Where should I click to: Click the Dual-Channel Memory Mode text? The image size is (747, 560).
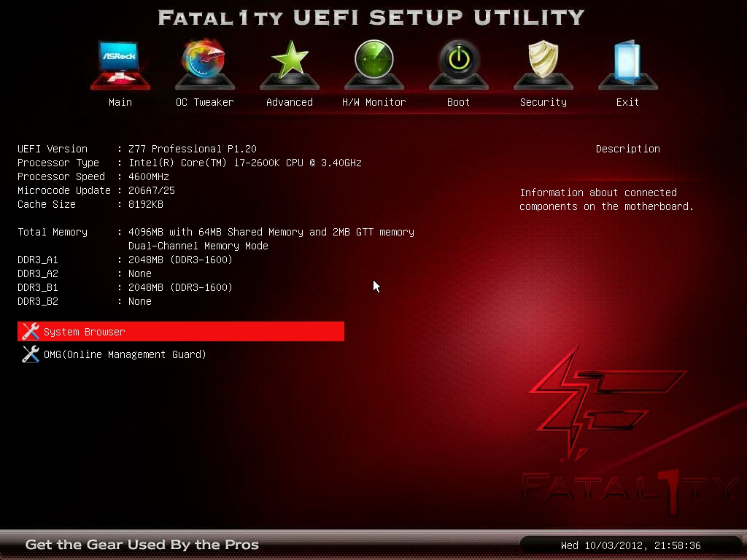point(198,246)
